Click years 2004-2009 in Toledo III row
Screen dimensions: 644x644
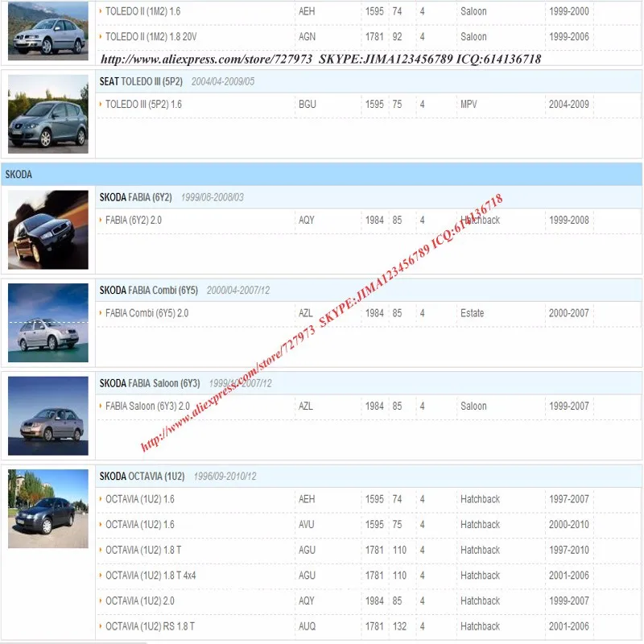coord(569,105)
